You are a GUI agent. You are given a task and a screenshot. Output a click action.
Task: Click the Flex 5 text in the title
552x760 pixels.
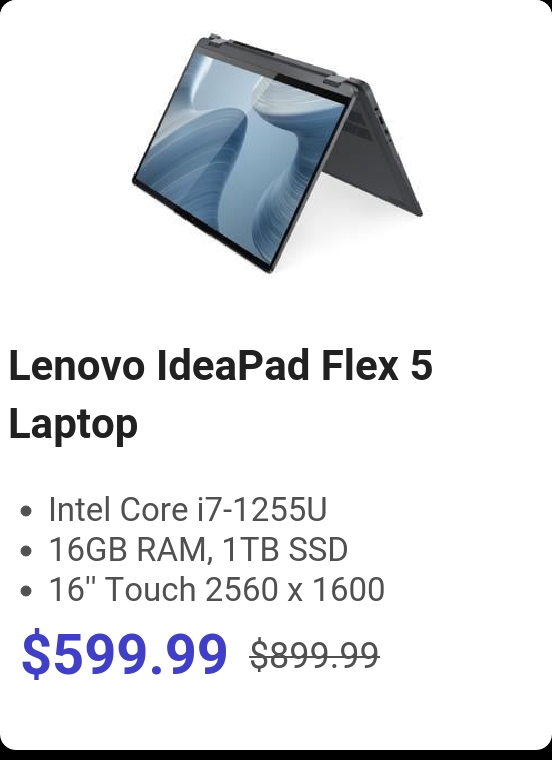pyautogui.click(x=376, y=365)
